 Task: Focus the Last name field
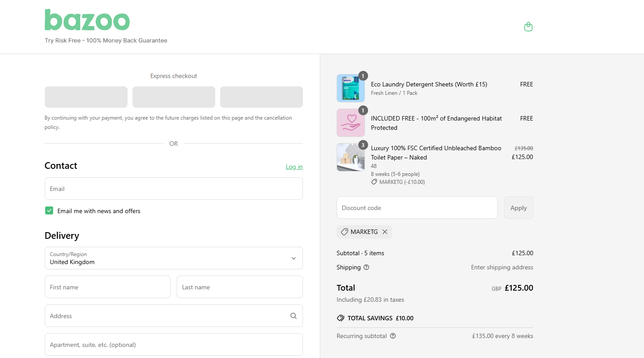(240, 287)
